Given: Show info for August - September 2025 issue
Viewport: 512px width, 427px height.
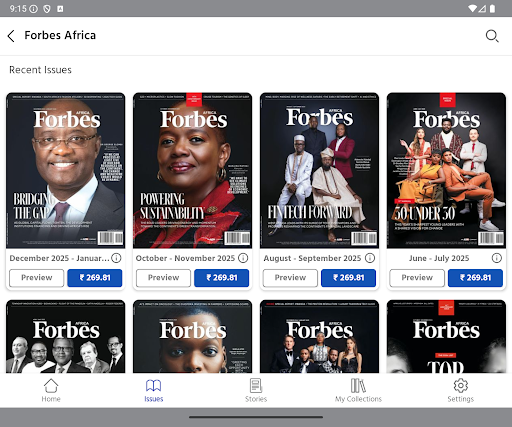Looking at the screenshot, I should tap(370, 258).
